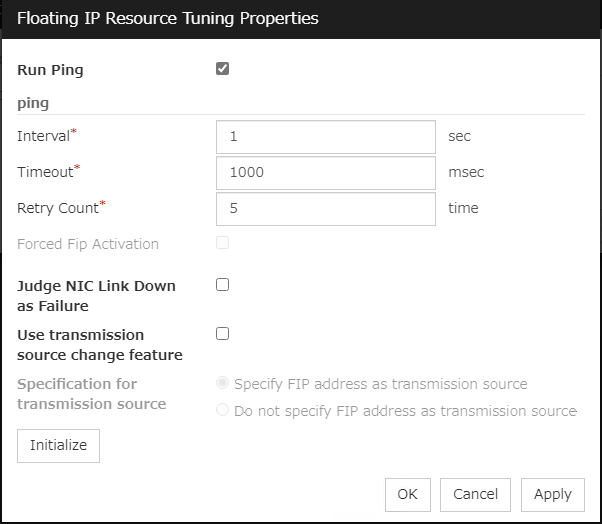The height and width of the screenshot is (524, 602).
Task: Confirm settings with the OK button
Action: (x=407, y=494)
